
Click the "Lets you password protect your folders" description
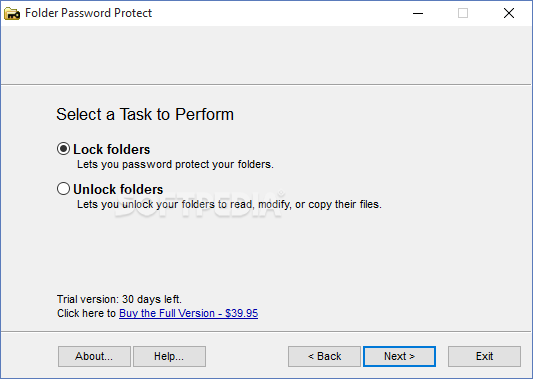coord(175,165)
